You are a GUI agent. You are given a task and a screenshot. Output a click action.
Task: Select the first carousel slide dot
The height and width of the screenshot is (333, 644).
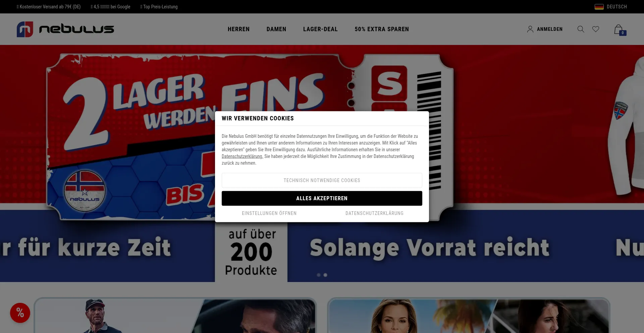tap(319, 275)
